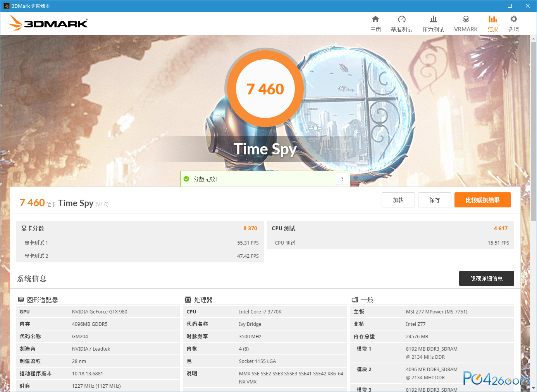
Task: Click the 显卡分数 header row
Action: [x=140, y=228]
